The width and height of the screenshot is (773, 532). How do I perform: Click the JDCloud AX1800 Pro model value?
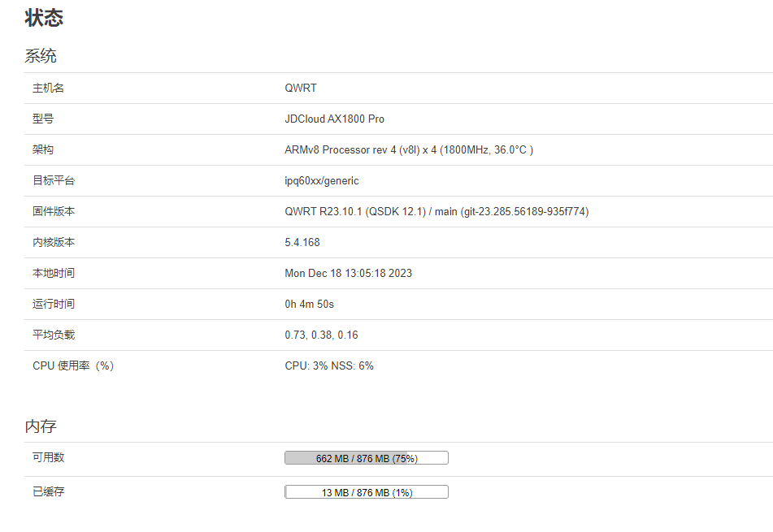pyautogui.click(x=334, y=119)
